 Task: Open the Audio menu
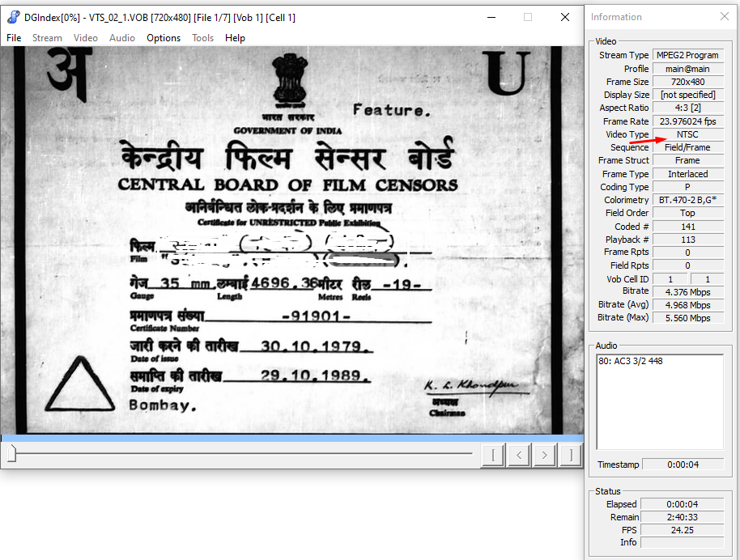[x=122, y=38]
